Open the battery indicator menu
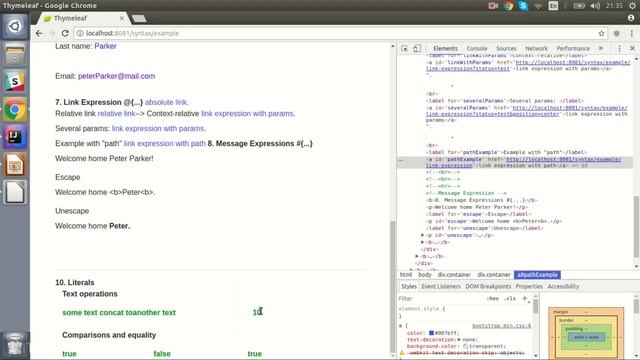This screenshot has height=360, width=640. click(x=579, y=6)
